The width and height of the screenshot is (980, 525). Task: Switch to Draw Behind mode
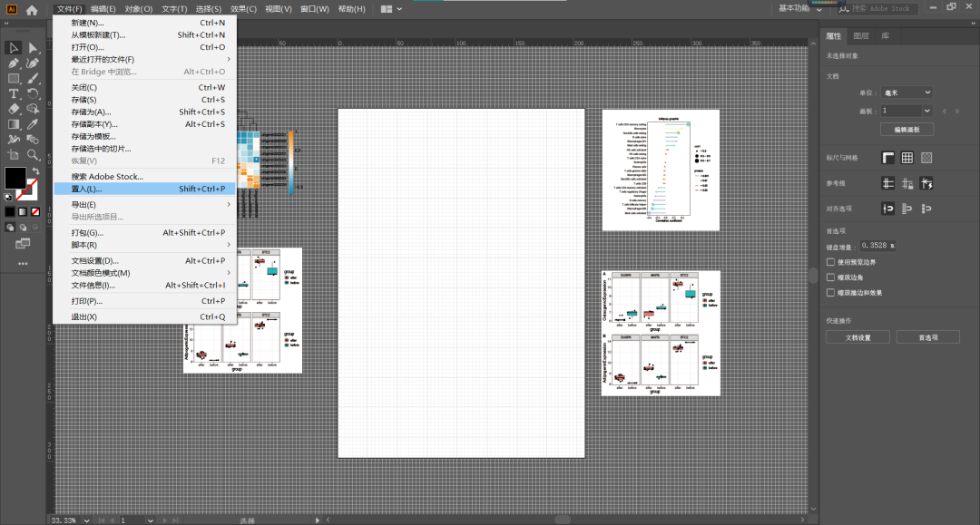coord(23,228)
